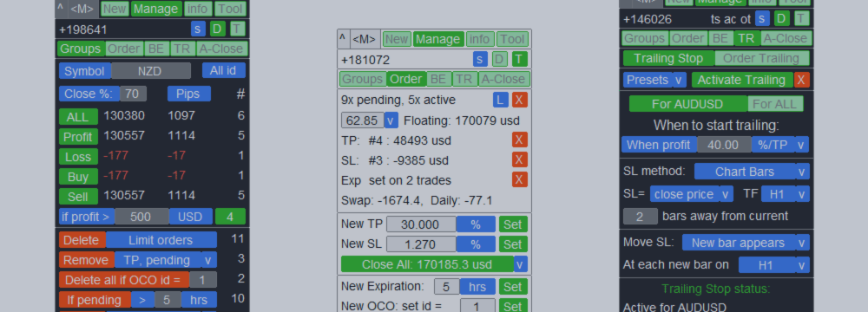868x312 pixels.
Task: Select the For ALL option
Action: (x=775, y=104)
